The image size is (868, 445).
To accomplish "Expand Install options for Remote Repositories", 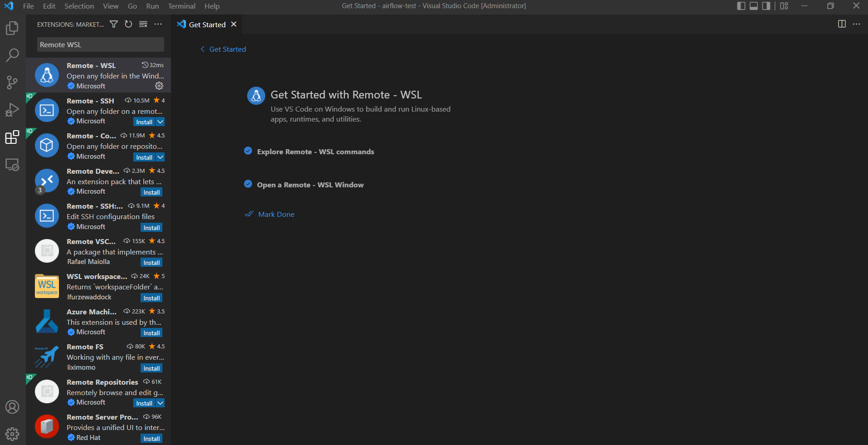I will pyautogui.click(x=160, y=403).
